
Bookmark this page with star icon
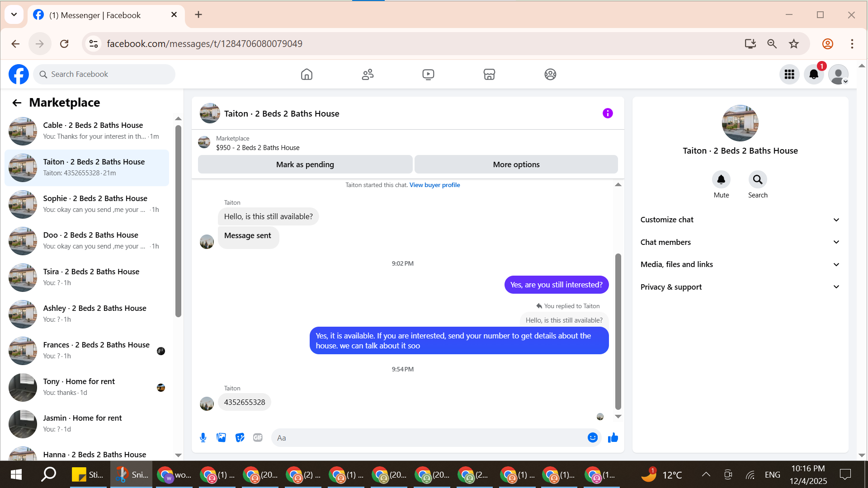pyautogui.click(x=794, y=44)
